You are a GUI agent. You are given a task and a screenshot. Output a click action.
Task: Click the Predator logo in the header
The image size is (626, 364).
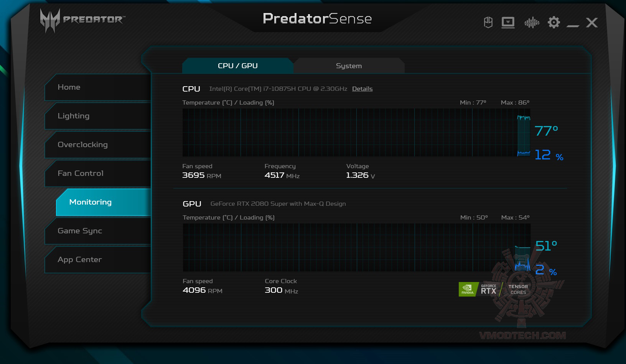(x=82, y=20)
